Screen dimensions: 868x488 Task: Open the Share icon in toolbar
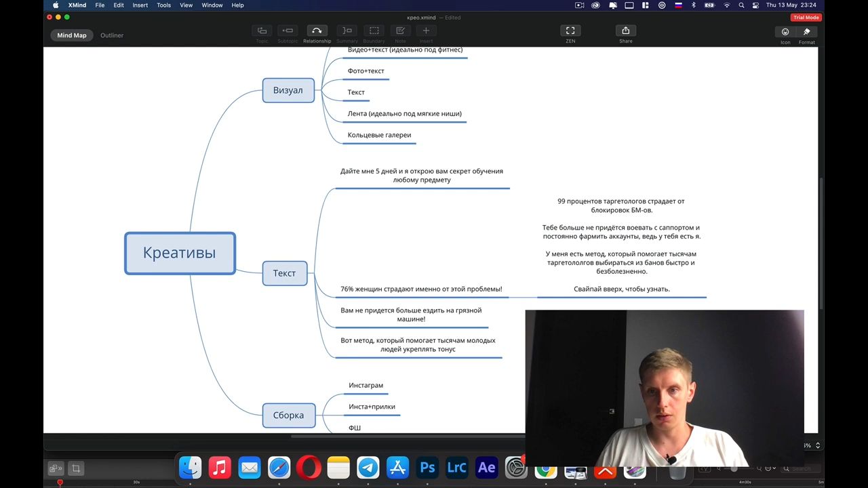coord(625,31)
